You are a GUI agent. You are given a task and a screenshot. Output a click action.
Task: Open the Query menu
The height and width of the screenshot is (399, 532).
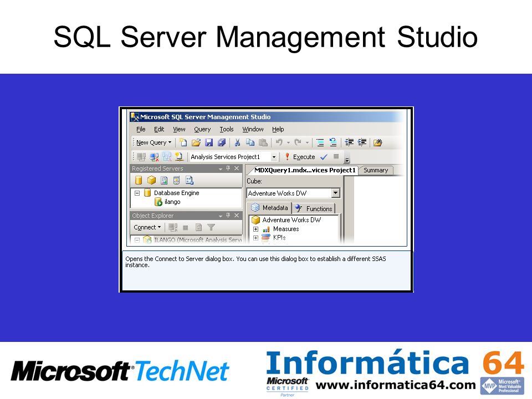point(202,129)
